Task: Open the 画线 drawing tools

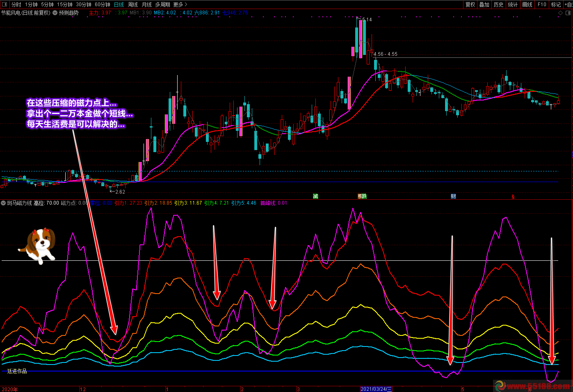Action: pos(527,5)
